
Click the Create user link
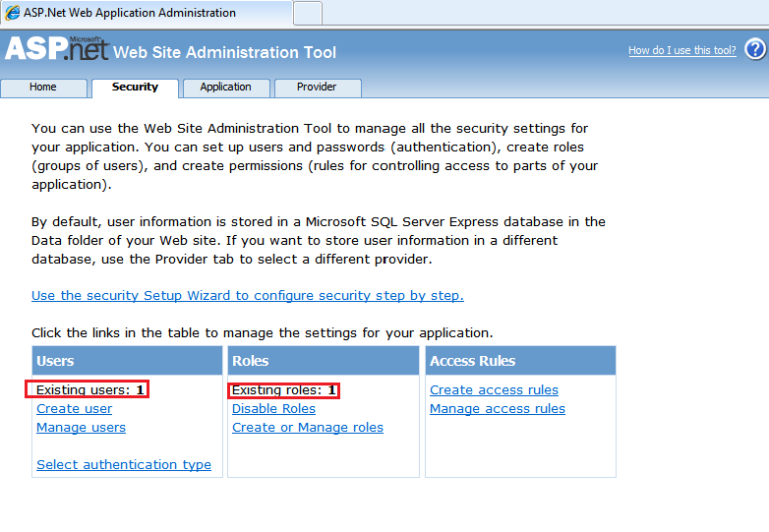pyautogui.click(x=74, y=409)
